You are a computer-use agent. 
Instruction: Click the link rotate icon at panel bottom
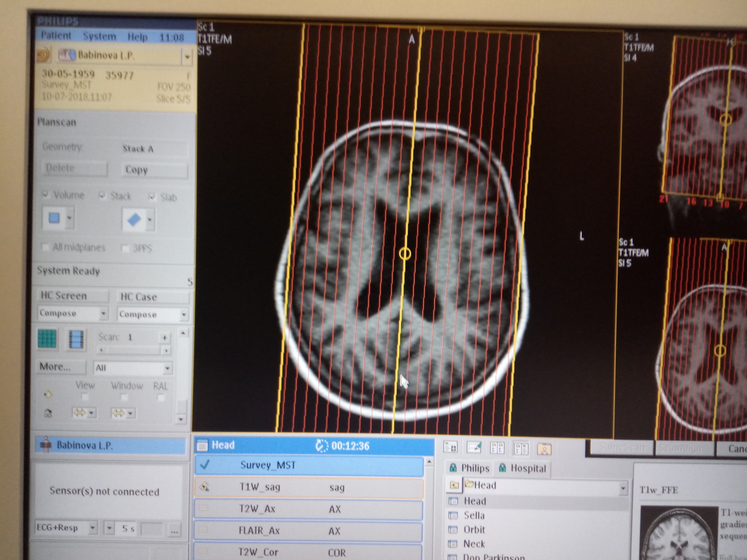pos(48,413)
